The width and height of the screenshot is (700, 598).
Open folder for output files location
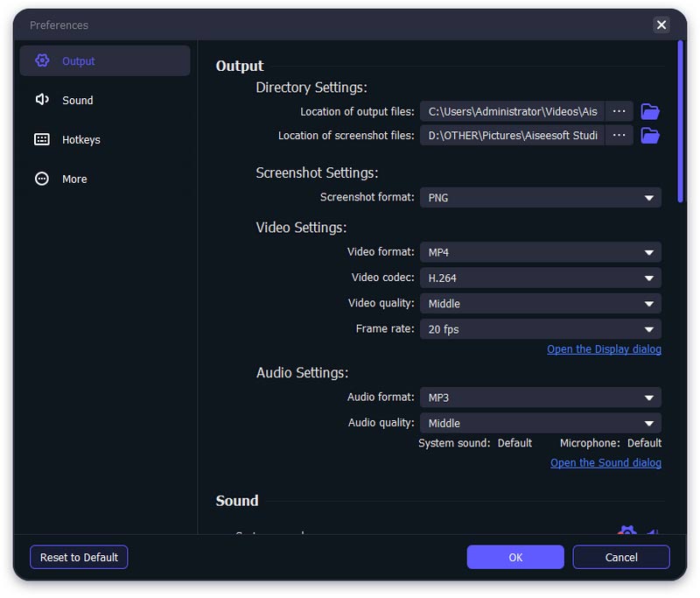pos(650,112)
